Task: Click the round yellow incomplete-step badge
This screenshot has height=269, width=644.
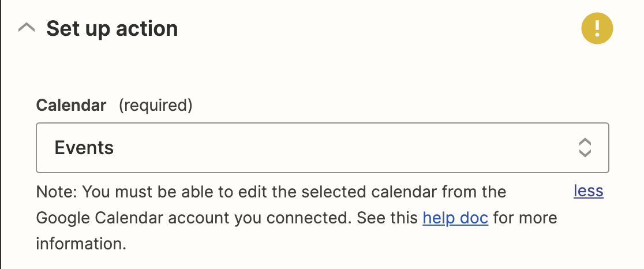Action: [x=597, y=28]
